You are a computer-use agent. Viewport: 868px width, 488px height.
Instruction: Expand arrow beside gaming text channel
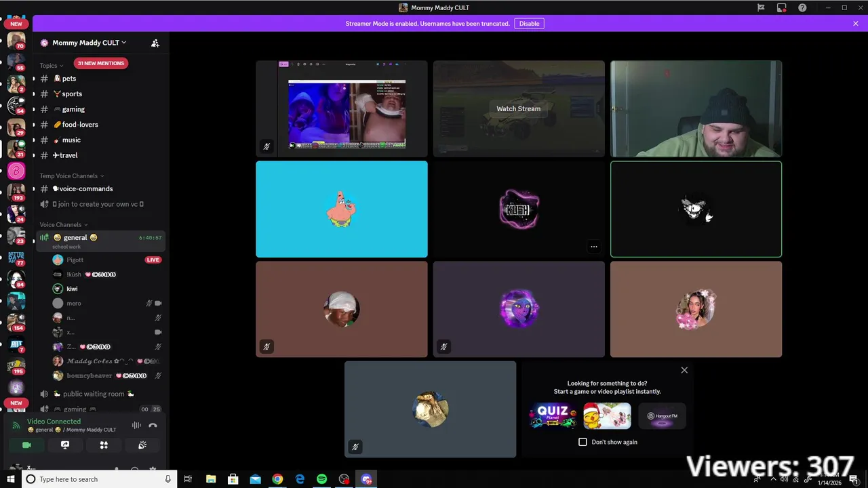click(34, 109)
